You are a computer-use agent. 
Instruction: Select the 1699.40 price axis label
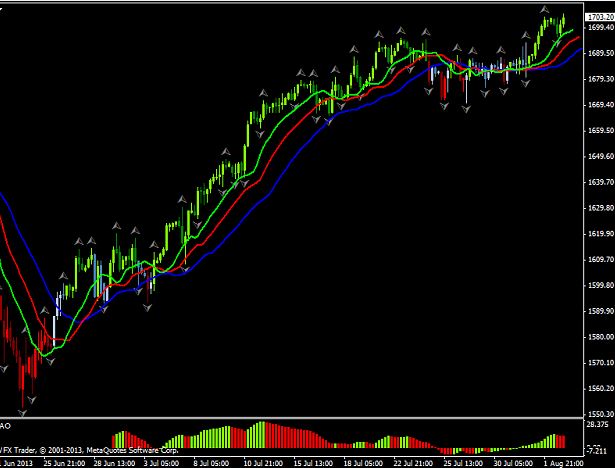(x=601, y=27)
